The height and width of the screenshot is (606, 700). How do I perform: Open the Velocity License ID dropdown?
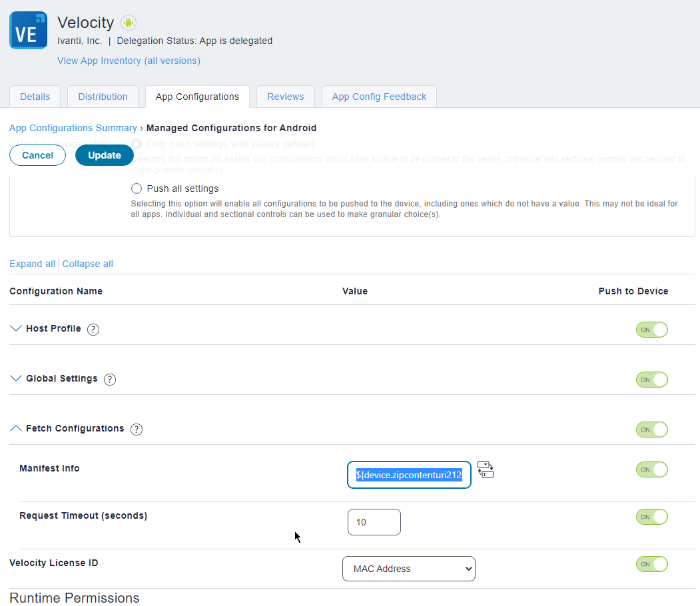coord(408,569)
